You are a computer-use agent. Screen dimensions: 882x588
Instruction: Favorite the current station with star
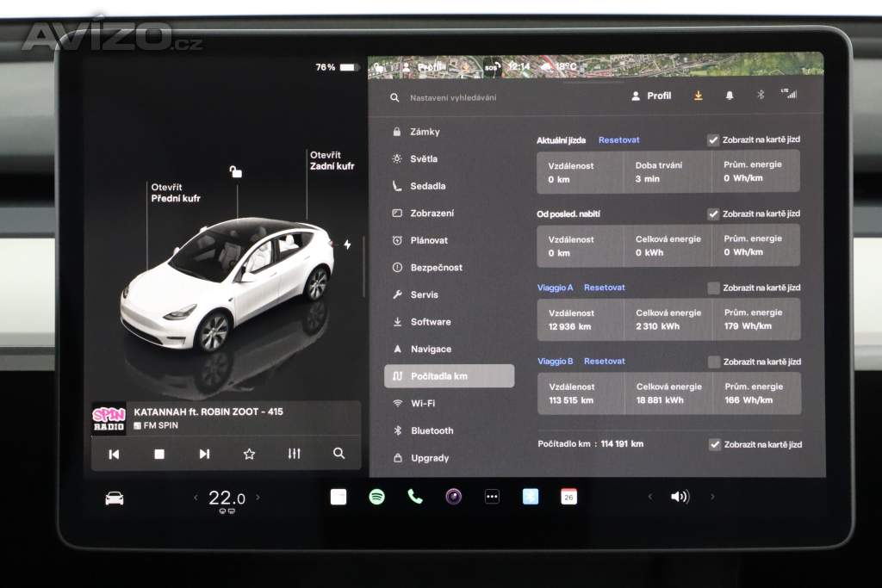(249, 454)
